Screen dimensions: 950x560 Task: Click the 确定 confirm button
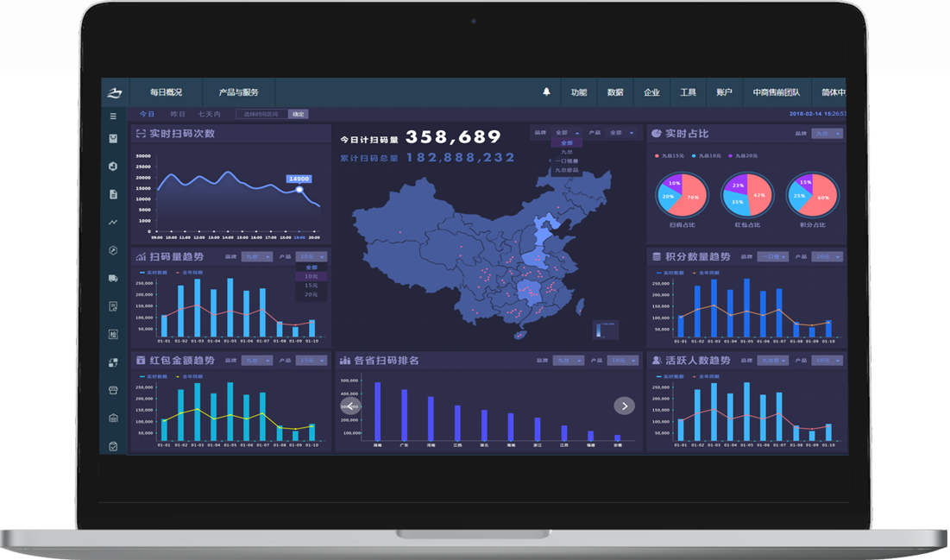[x=298, y=114]
